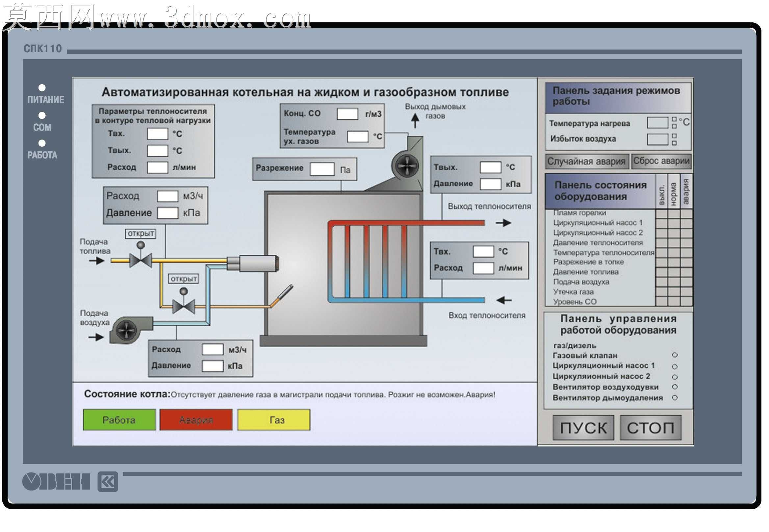Click the heat exchanger coil in the boiler
This screenshot has height=532, width=769.
pos(406,261)
